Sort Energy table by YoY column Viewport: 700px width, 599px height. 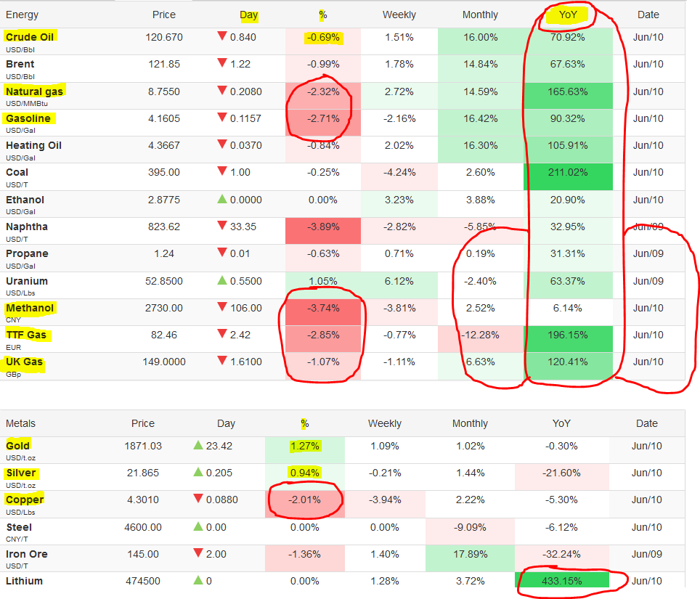568,15
